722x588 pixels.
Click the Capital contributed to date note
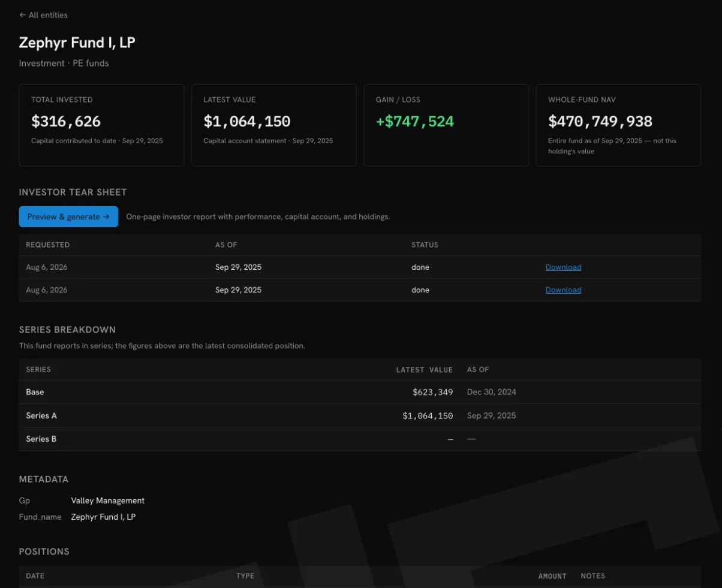click(97, 141)
